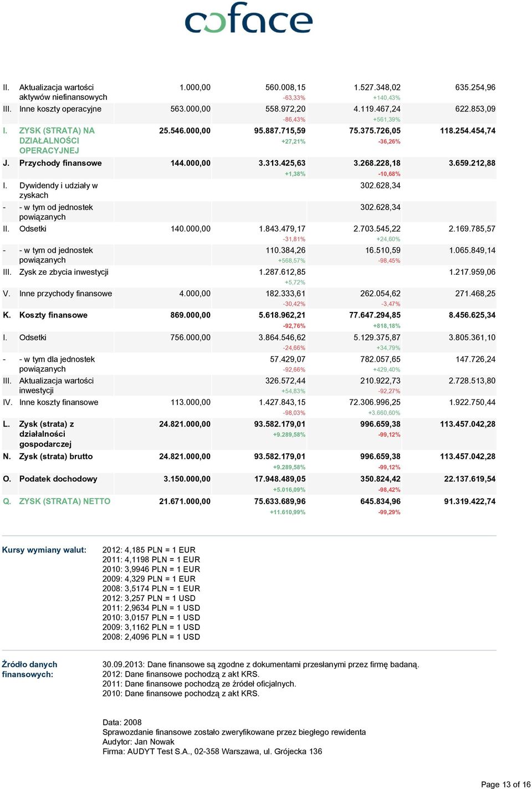
Task: Click the 'Podatek dochodowy' row label
Action: pos(58,479)
